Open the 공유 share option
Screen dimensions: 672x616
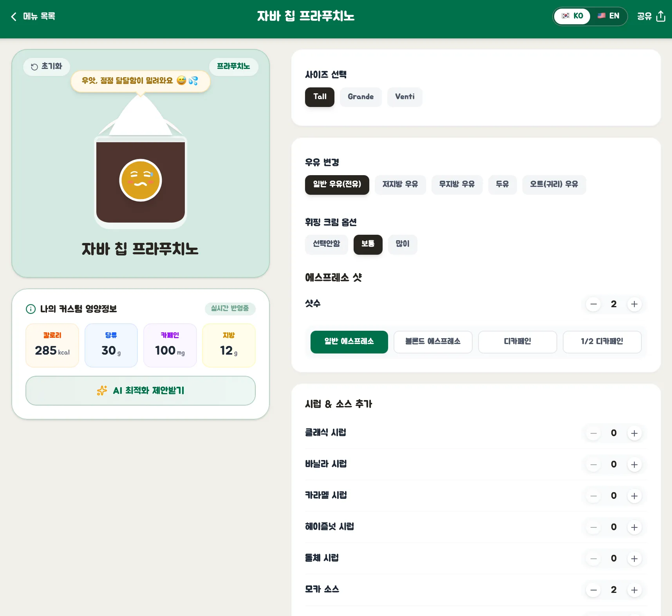[651, 16]
